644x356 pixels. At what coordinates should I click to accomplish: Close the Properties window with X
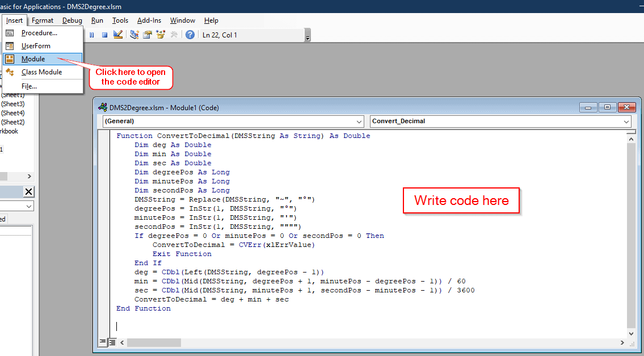point(29,192)
